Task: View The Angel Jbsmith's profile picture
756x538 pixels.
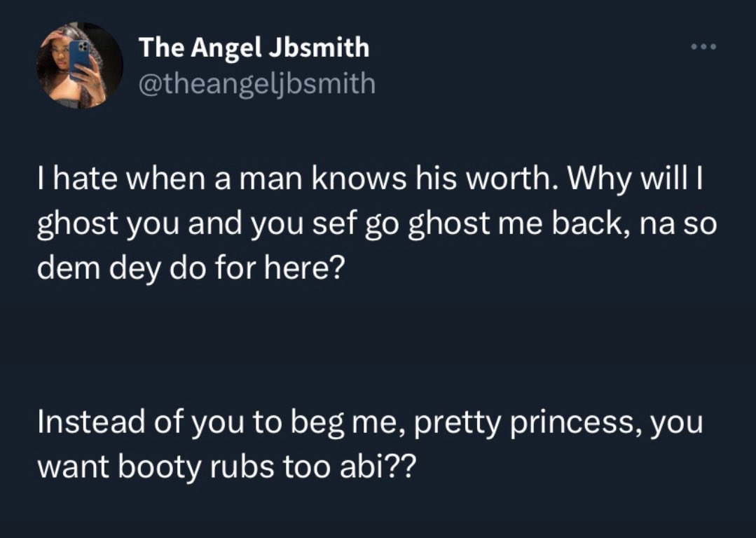Action: coord(80,65)
